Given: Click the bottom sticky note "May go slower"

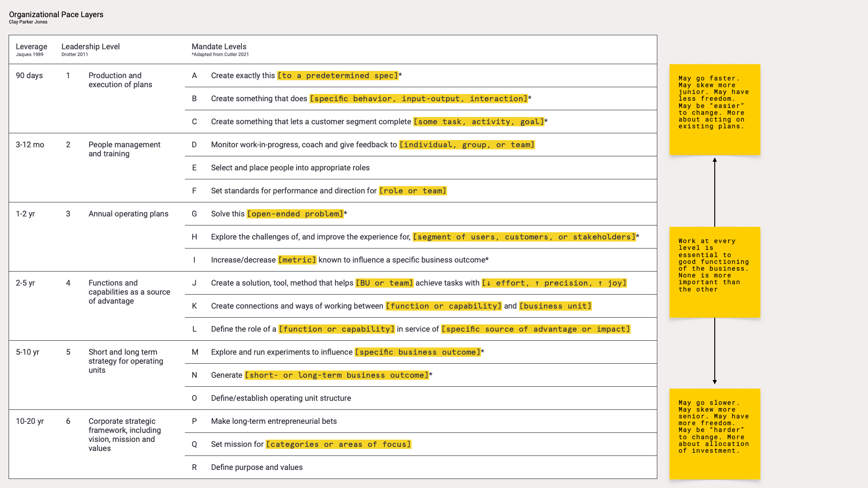Looking at the screenshot, I should coord(714,434).
